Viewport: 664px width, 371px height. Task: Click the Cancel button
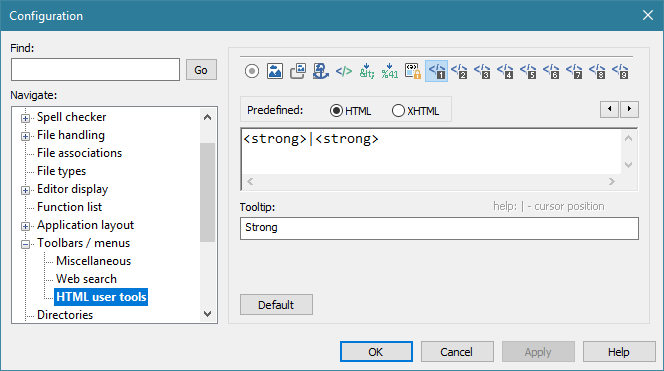pyautogui.click(x=457, y=352)
